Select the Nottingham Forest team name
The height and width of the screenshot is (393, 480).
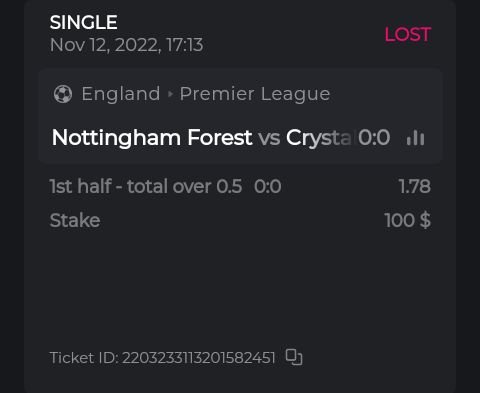tap(152, 138)
